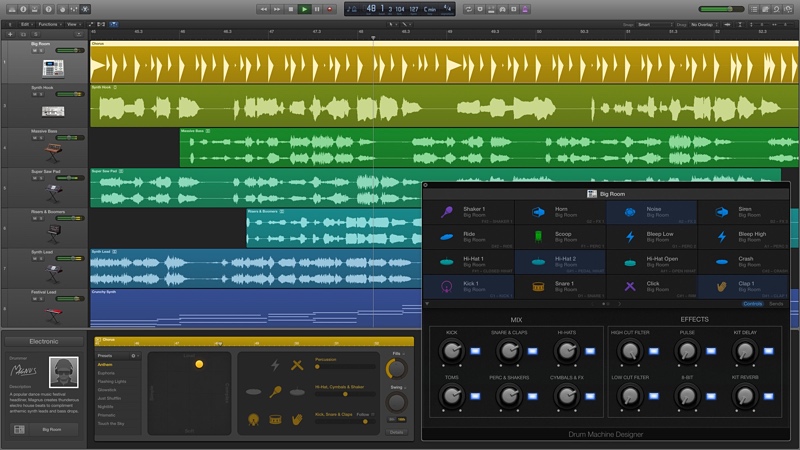Click the Clap 1 hand icon
This screenshot has height=450, width=800.
tap(720, 287)
